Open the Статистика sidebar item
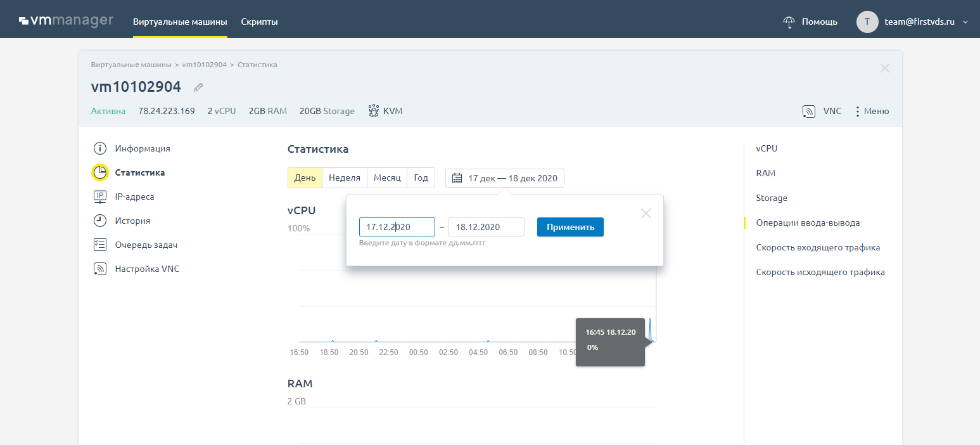980x445 pixels. 140,172
